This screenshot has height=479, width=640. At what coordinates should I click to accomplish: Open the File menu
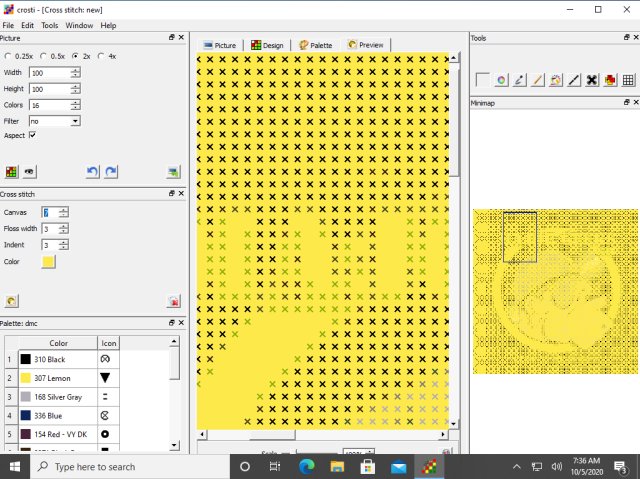tap(8, 25)
